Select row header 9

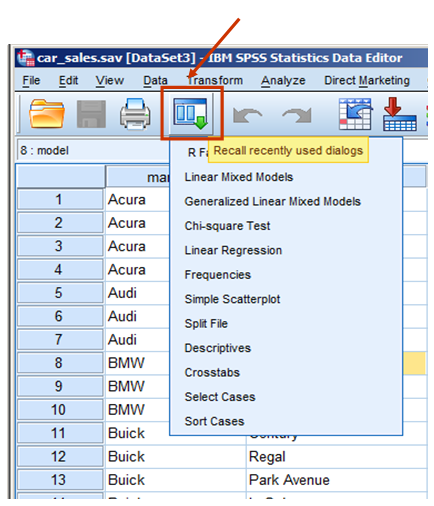point(60,386)
